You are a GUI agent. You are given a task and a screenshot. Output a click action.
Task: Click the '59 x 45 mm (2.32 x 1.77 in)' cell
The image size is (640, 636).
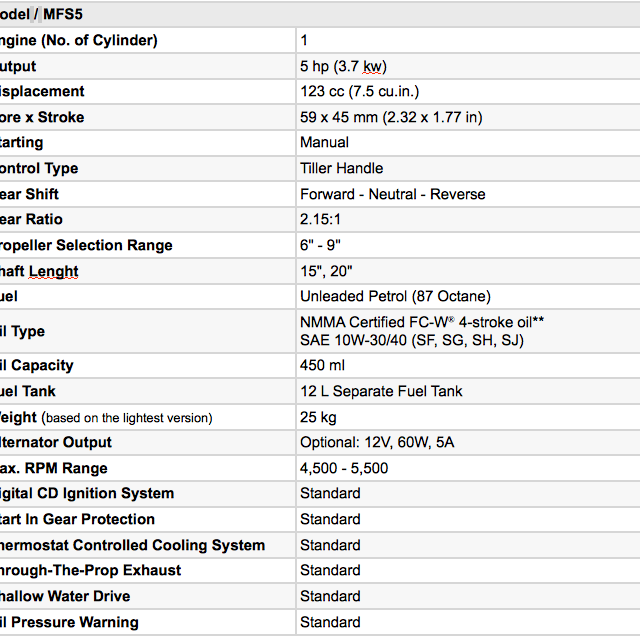click(391, 118)
